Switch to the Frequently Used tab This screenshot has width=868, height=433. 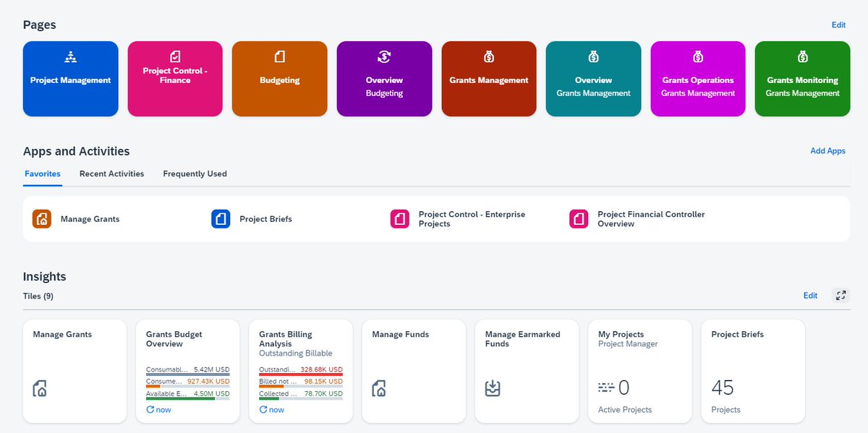[195, 173]
